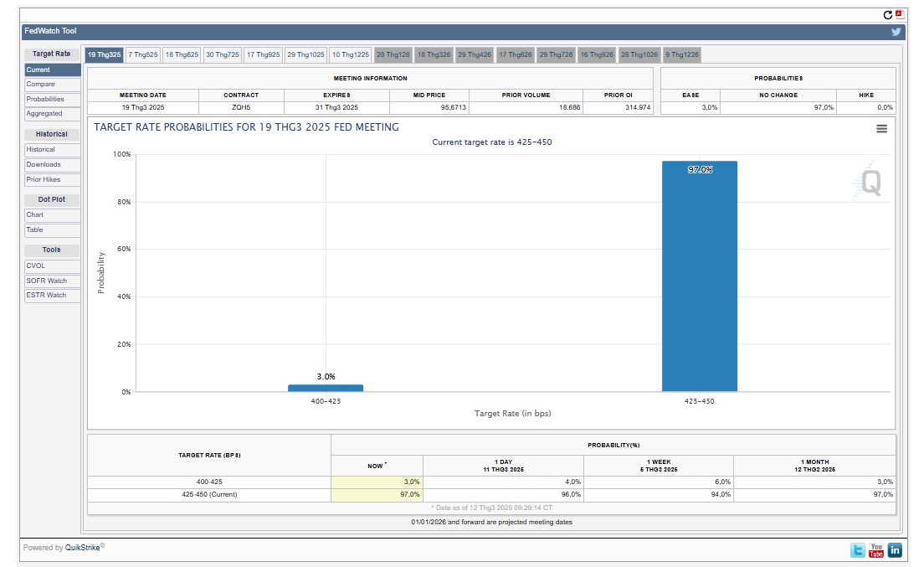
Task: Select the 30 Thg725 meeting tab
Action: [222, 54]
